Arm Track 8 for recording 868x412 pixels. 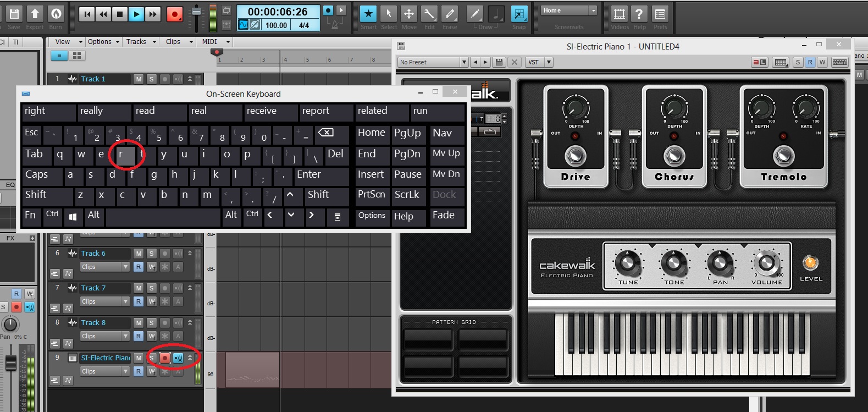[164, 323]
